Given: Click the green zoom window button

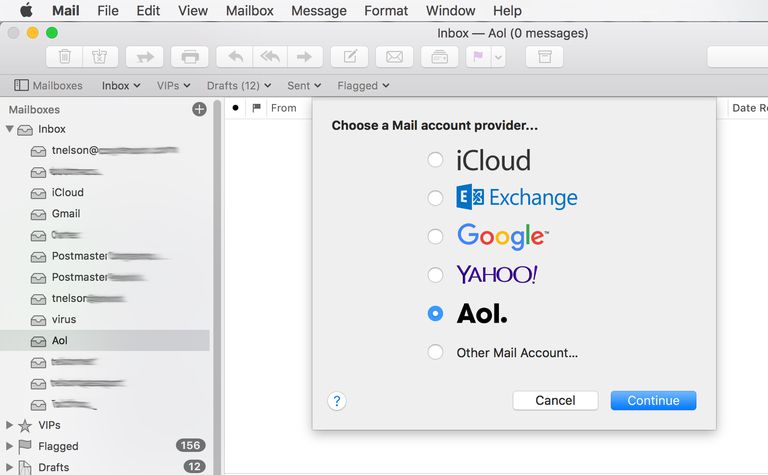Looking at the screenshot, I should pyautogui.click(x=51, y=33).
